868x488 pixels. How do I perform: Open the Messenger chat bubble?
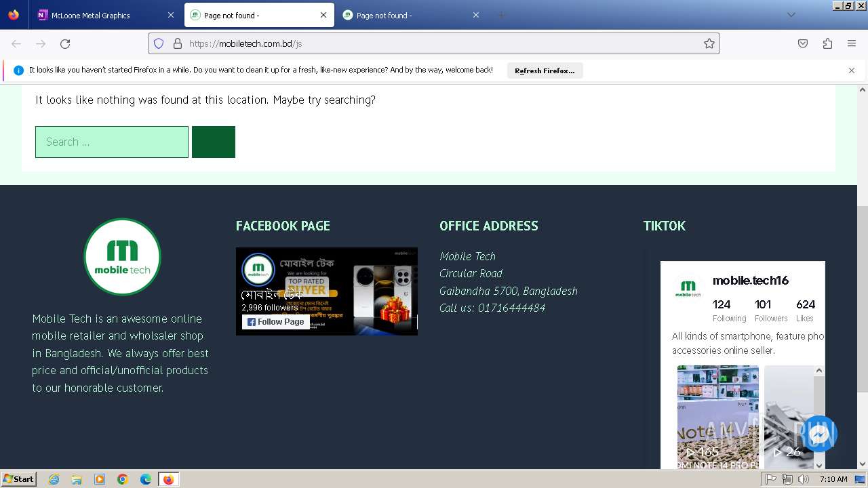point(819,434)
